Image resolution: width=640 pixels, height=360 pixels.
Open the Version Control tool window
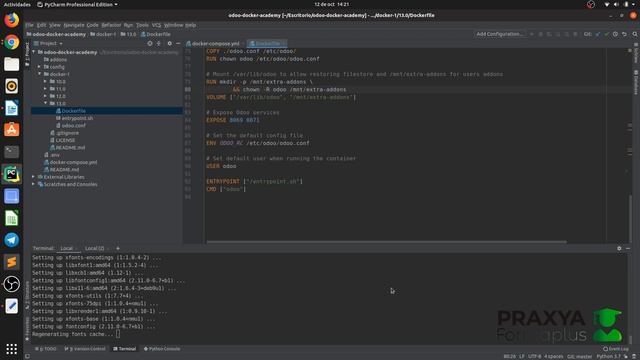(85, 349)
